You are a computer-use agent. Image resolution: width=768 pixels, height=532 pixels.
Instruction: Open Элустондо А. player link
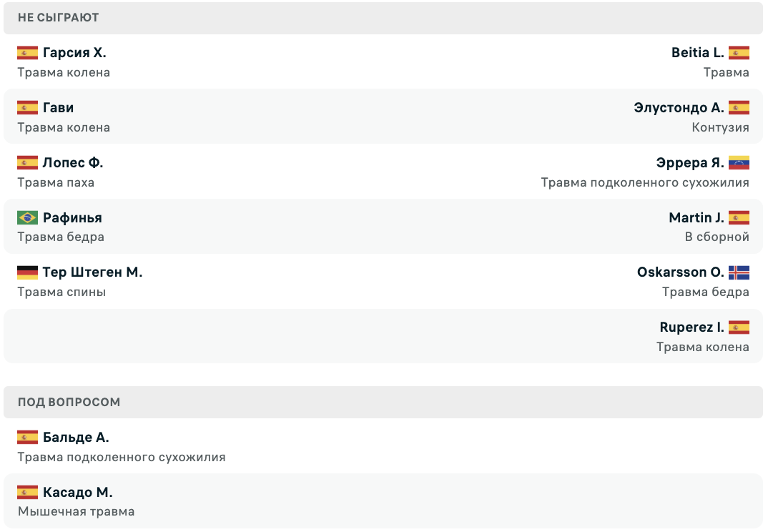[679, 107]
